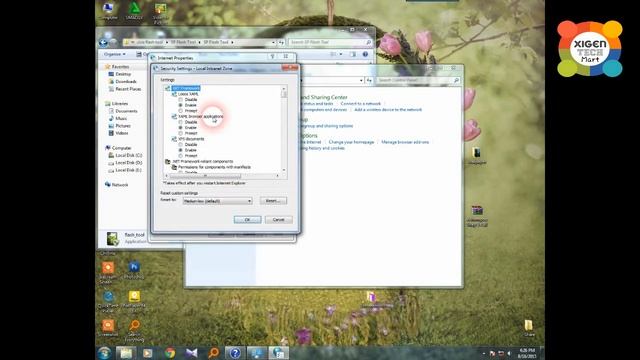Select Enable under Loose XAML
Viewport: 640px width, 360px height.
click(x=180, y=105)
